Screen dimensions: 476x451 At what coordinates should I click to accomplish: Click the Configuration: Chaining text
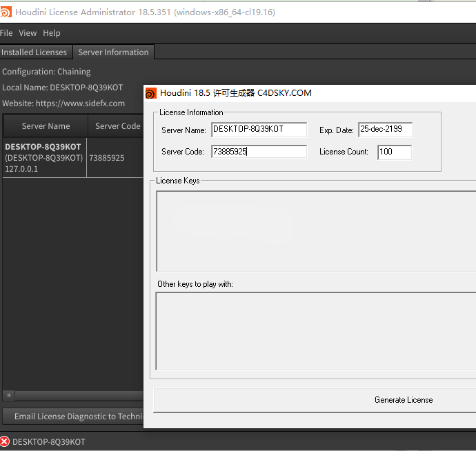tap(46, 72)
